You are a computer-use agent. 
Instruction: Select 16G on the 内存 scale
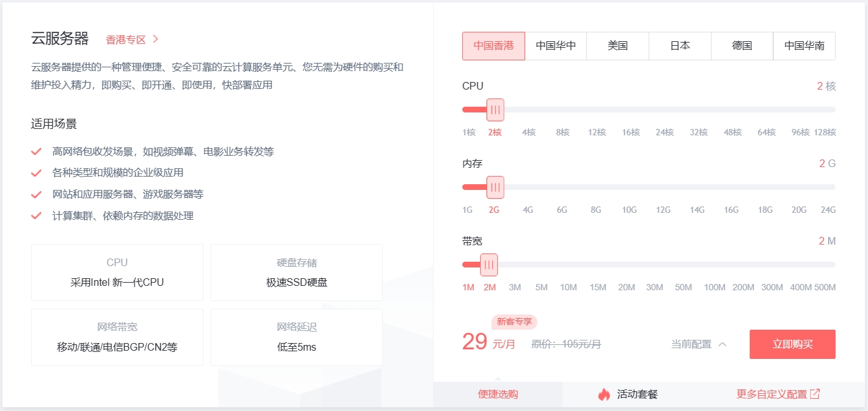[x=731, y=210]
